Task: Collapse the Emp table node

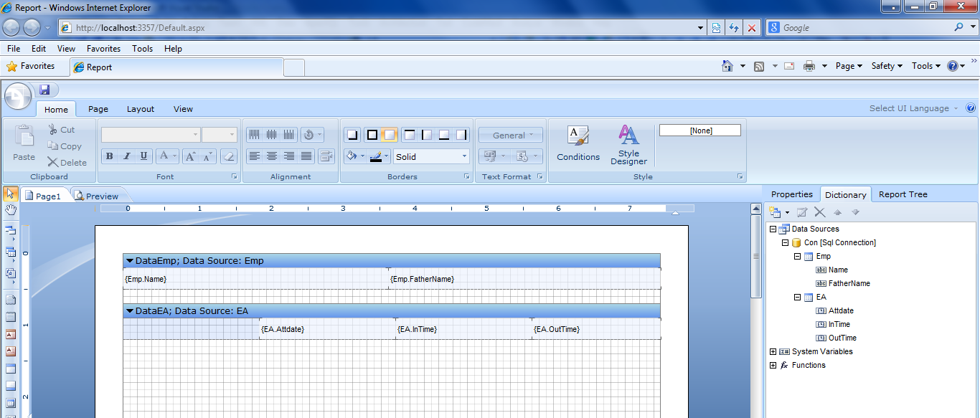Action: coord(797,257)
